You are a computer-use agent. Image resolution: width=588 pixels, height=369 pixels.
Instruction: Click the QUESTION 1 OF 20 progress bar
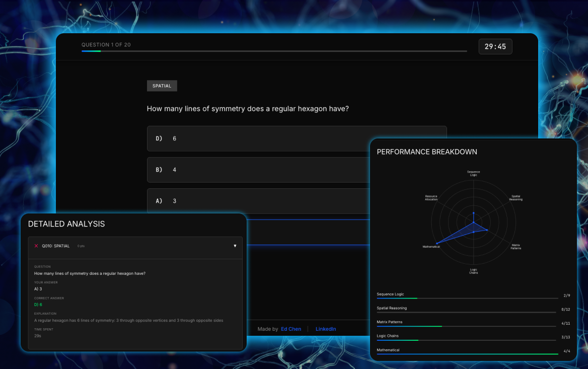pyautogui.click(x=274, y=50)
